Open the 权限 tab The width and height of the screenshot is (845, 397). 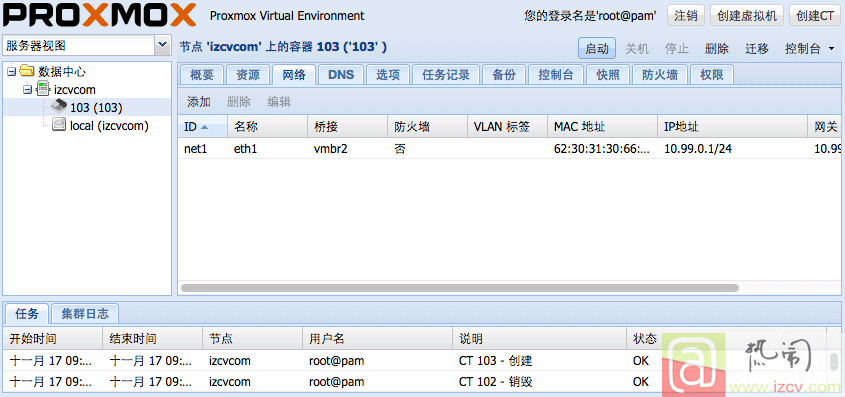(711, 75)
